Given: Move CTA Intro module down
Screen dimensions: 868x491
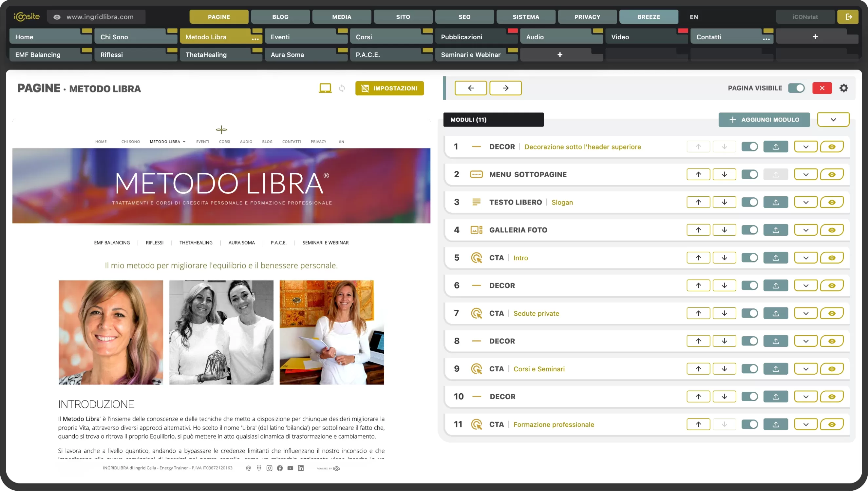Looking at the screenshot, I should click(725, 258).
